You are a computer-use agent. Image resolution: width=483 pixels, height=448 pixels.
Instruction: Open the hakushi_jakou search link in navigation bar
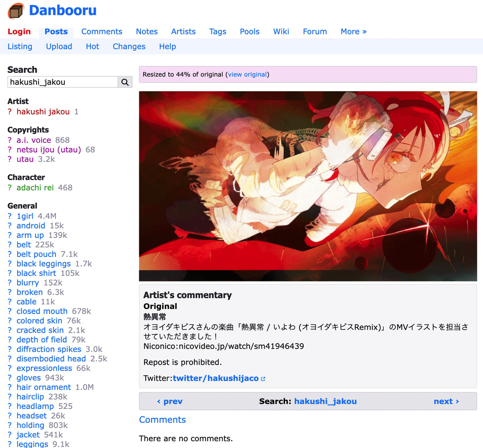325,401
